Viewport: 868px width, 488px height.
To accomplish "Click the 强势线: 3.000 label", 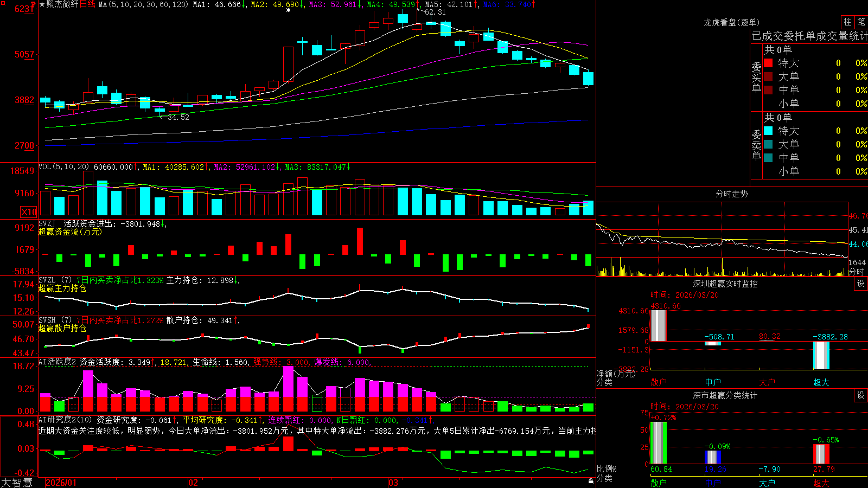I will coord(281,362).
